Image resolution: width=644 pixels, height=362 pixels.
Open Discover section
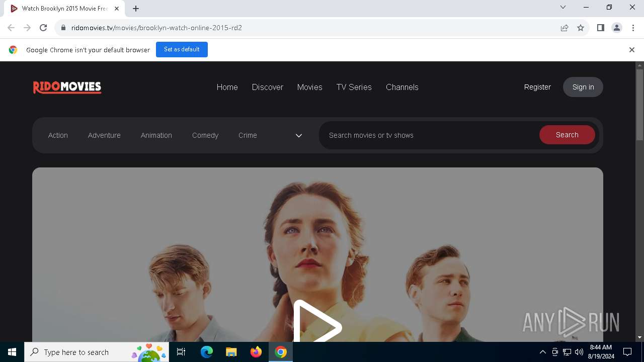click(267, 87)
